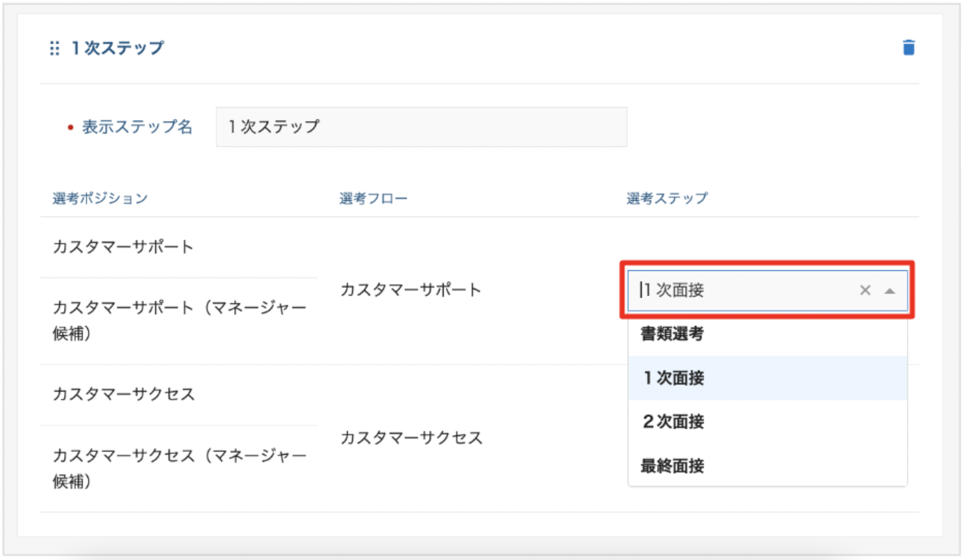The height and width of the screenshot is (560, 967).
Task: Select the カスタマーサポート position row
Action: point(179,247)
